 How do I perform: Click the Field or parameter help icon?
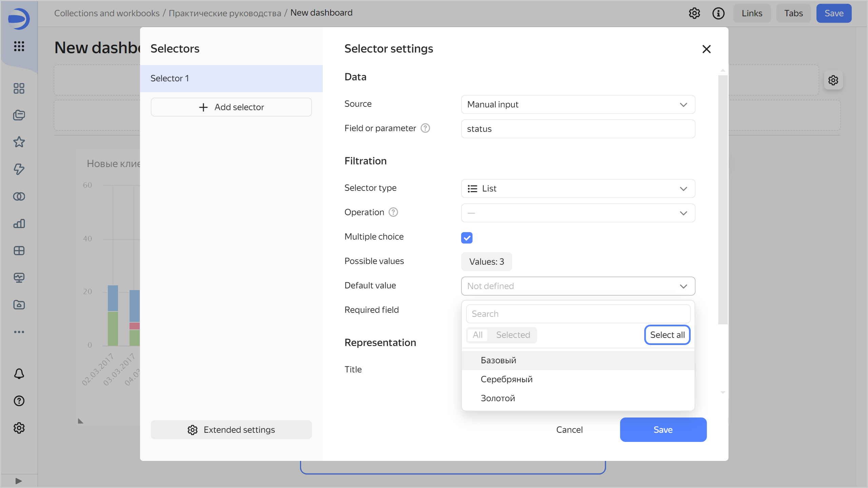tap(425, 128)
